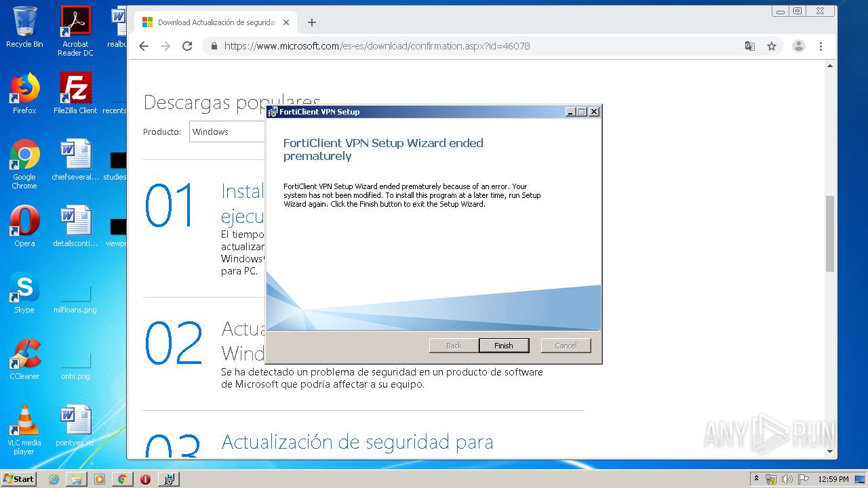Select the Skype desktop shortcut

[x=24, y=293]
